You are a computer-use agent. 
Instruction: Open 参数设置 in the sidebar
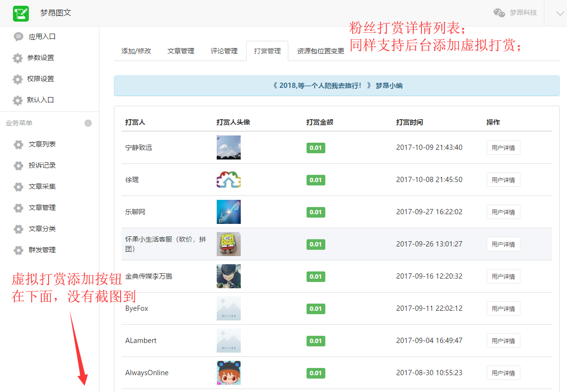(x=40, y=58)
